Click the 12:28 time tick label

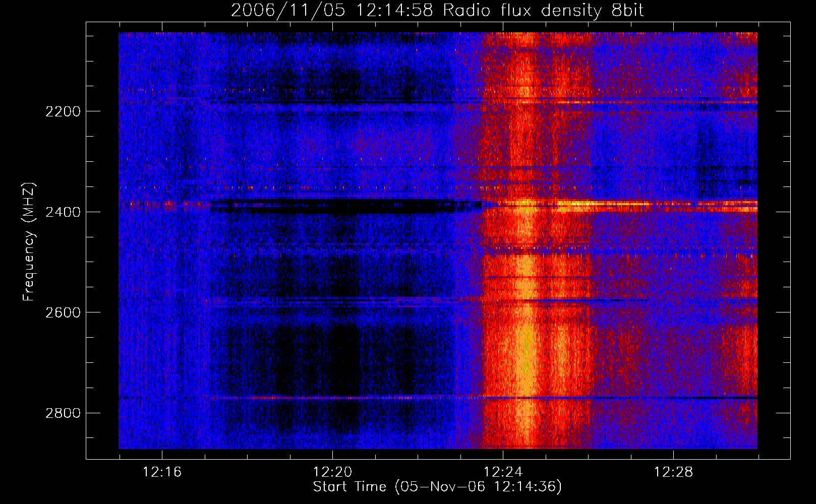(x=673, y=472)
